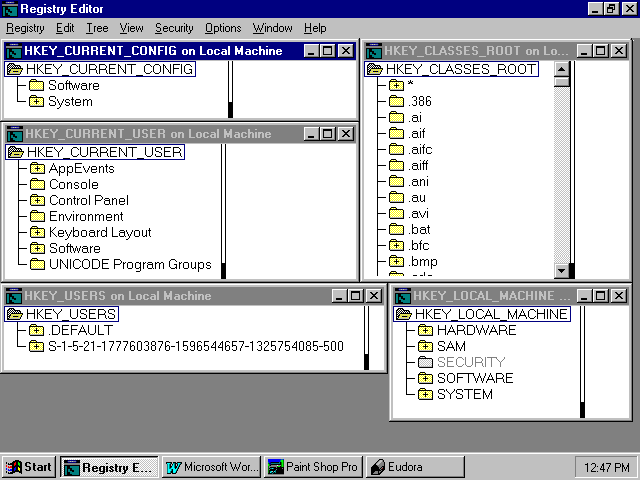Click the HKEY_CLASSES_ROOT open folder icon
This screenshot has height=480, width=640.
coord(375,70)
